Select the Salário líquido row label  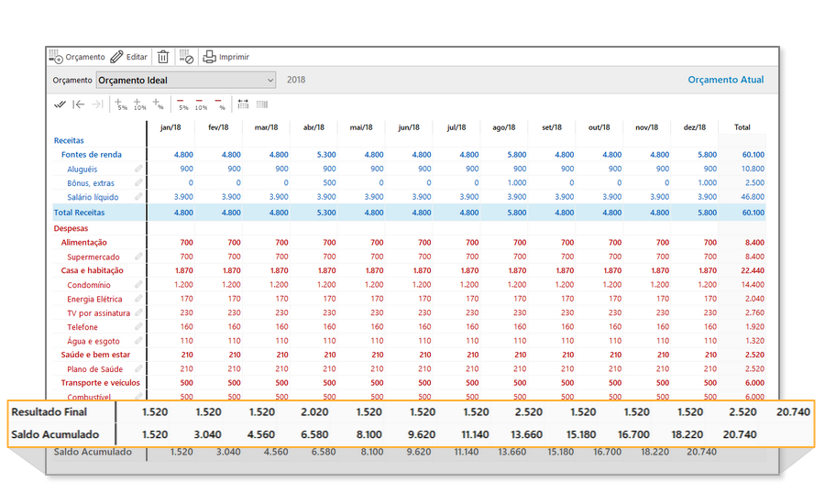coord(93,197)
